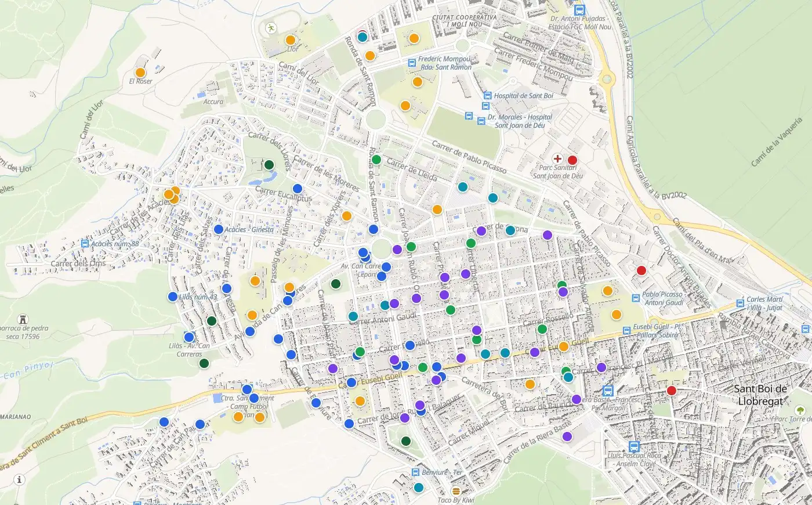This screenshot has width=812, height=505.
Task: Select the barraca de pedra seca castle icon
Action: [23, 319]
